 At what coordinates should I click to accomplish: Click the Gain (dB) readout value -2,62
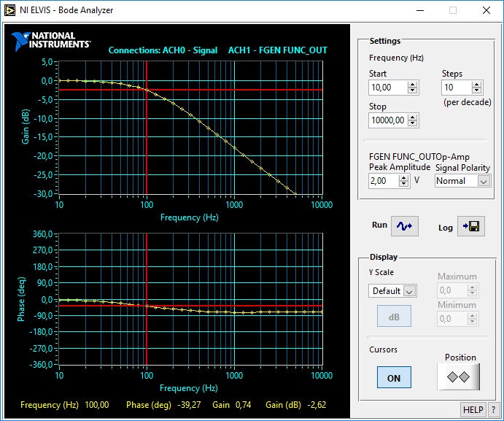(317, 405)
